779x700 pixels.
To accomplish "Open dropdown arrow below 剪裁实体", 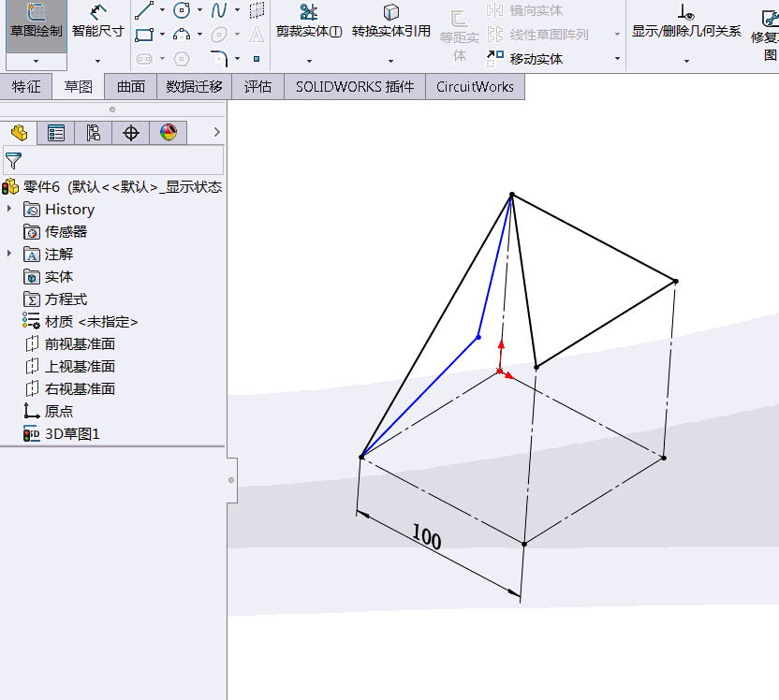I will click(x=309, y=61).
